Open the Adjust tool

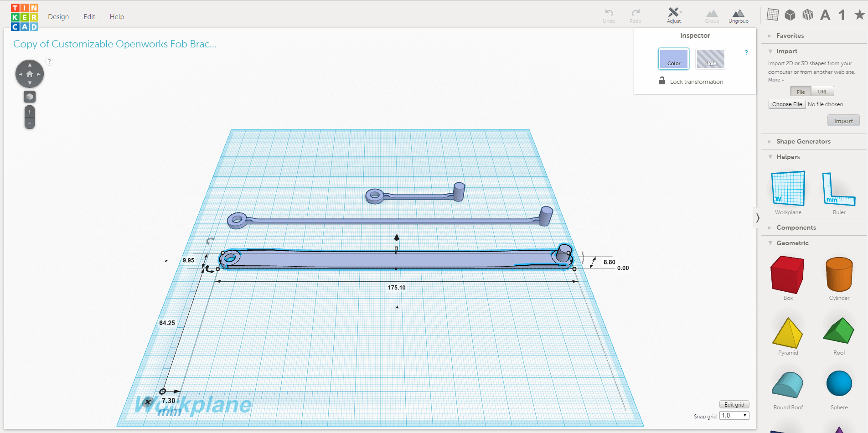[674, 15]
